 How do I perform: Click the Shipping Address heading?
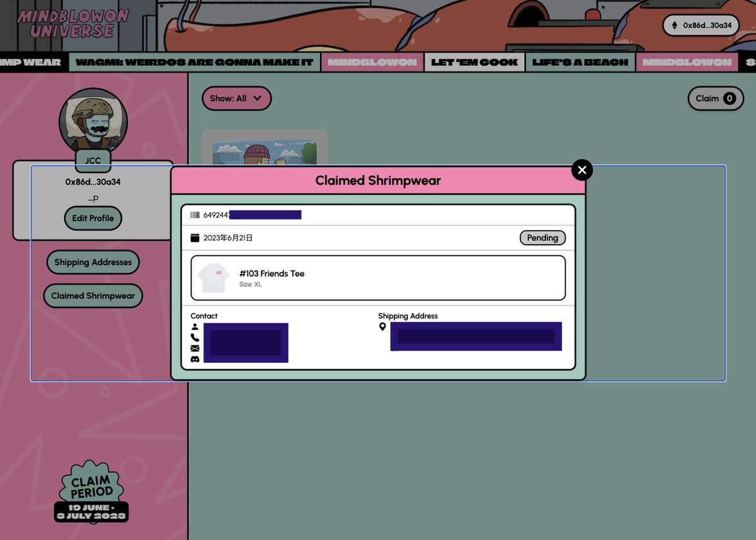pyautogui.click(x=408, y=316)
